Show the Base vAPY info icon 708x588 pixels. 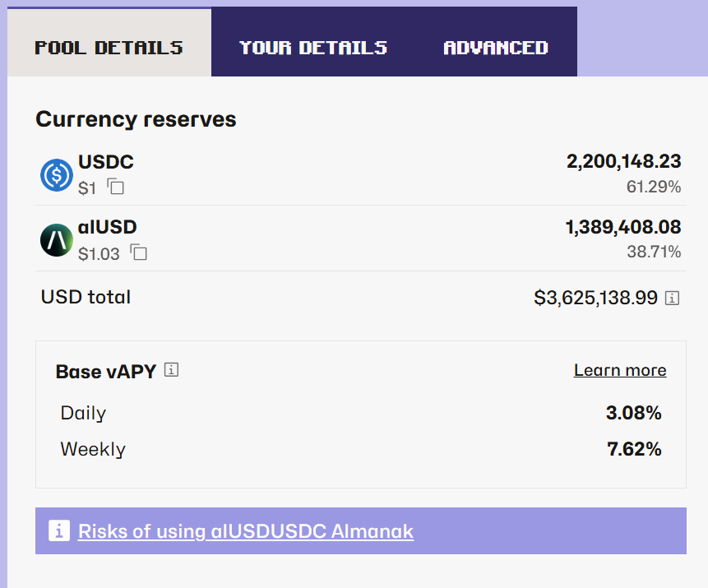pyautogui.click(x=171, y=370)
